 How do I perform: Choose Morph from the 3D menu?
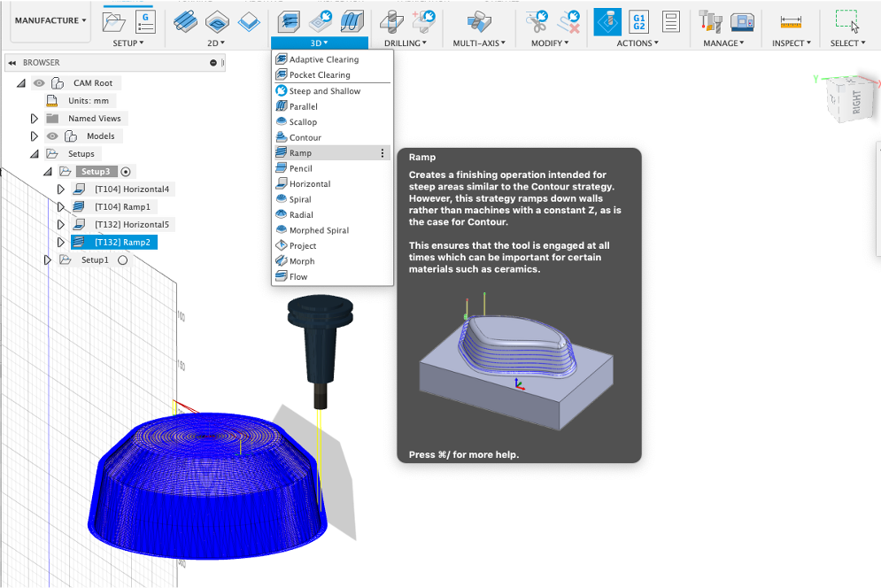[332, 261]
